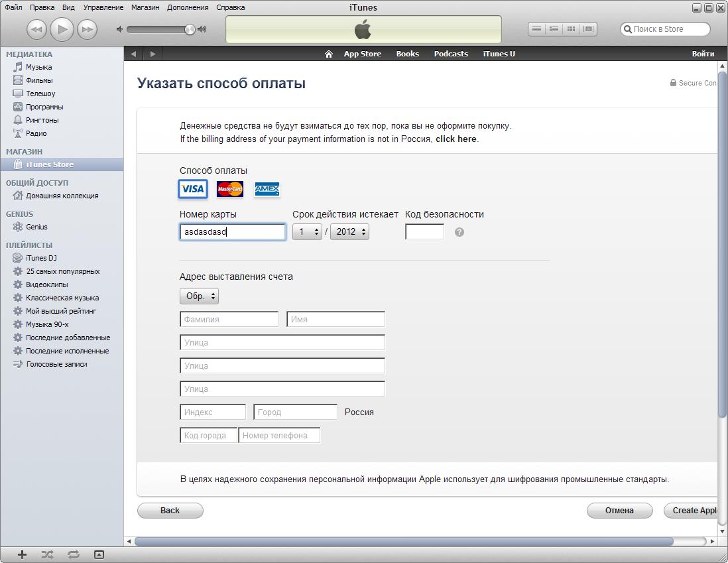Click the Имя first name field
This screenshot has height=563, width=728.
pyautogui.click(x=335, y=319)
